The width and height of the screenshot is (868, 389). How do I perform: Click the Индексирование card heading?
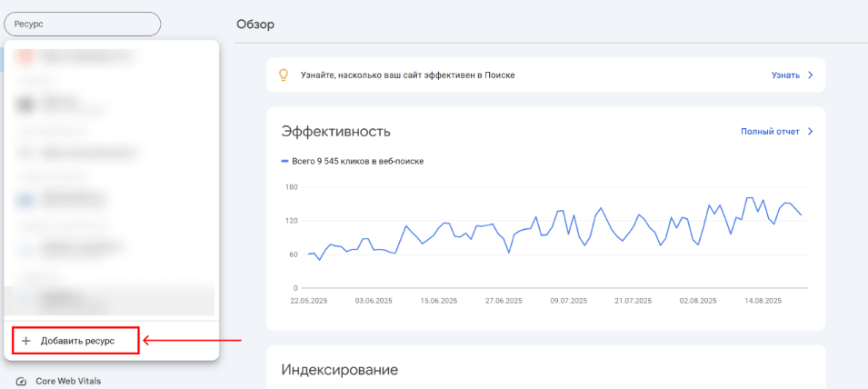pyautogui.click(x=340, y=370)
